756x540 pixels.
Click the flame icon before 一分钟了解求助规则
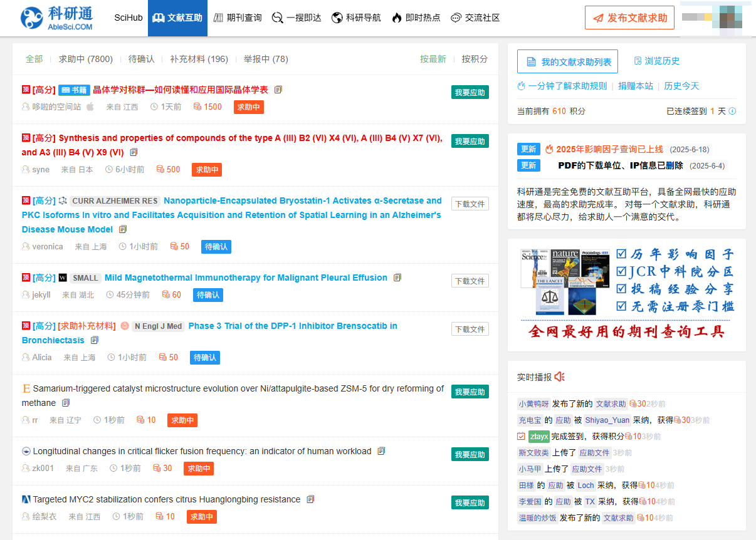[x=521, y=86]
